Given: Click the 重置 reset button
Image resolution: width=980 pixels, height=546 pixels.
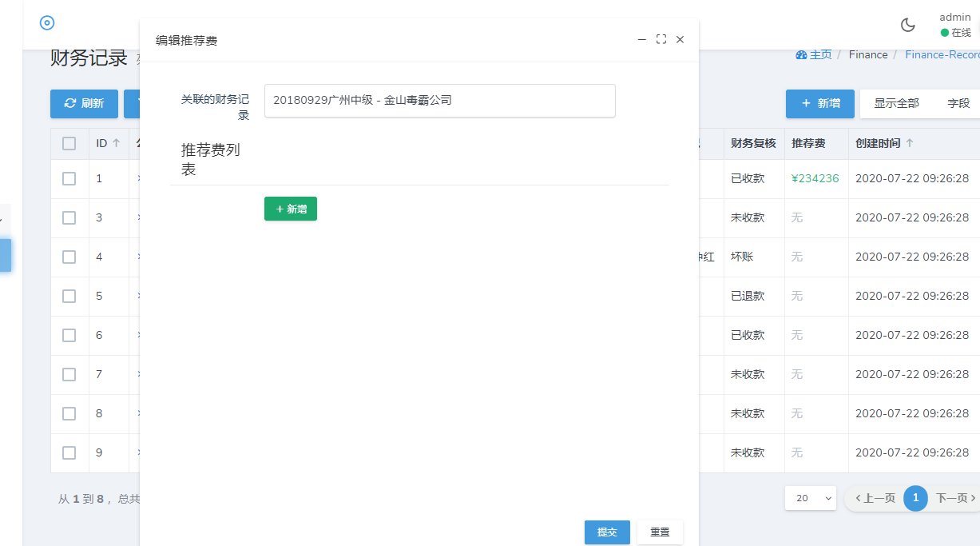Looking at the screenshot, I should pos(660,532).
